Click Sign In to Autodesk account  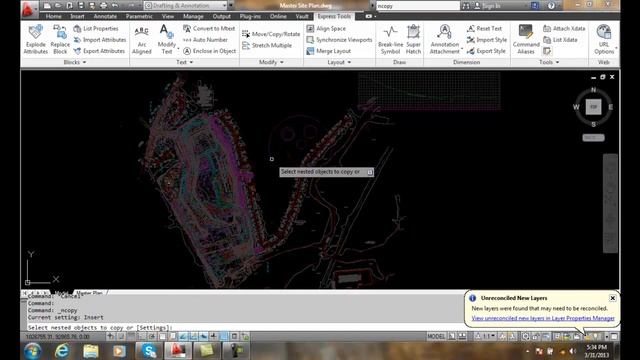pos(487,6)
